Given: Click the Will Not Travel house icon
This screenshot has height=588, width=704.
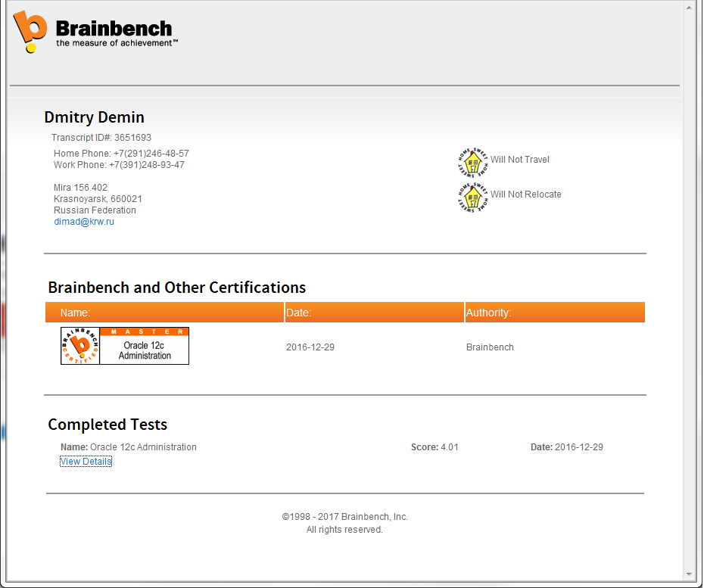Looking at the screenshot, I should tap(473, 160).
